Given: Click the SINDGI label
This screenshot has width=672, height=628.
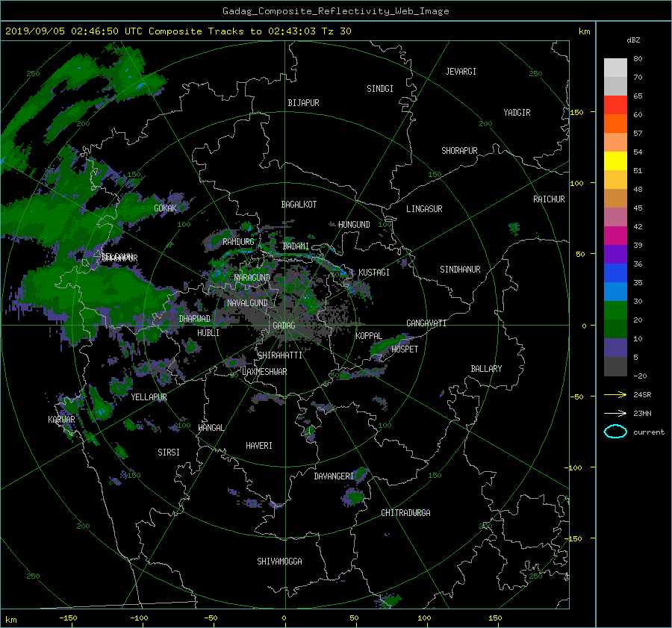Looking at the screenshot, I should [380, 89].
